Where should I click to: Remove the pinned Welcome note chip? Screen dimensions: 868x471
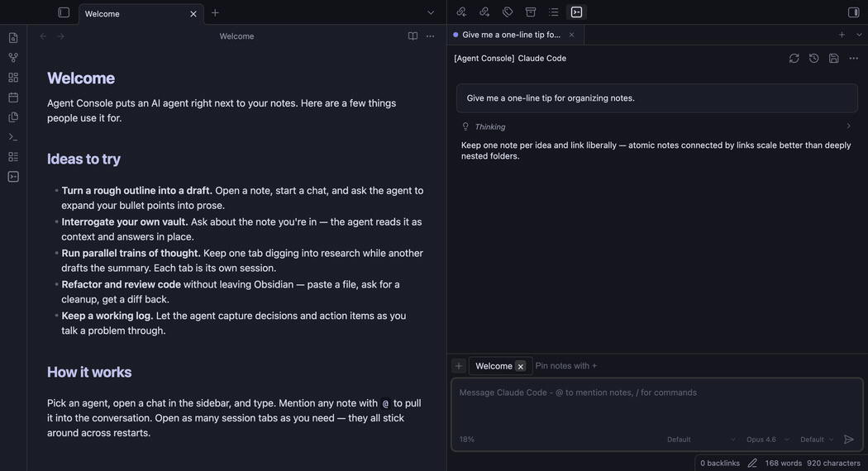pyautogui.click(x=520, y=366)
